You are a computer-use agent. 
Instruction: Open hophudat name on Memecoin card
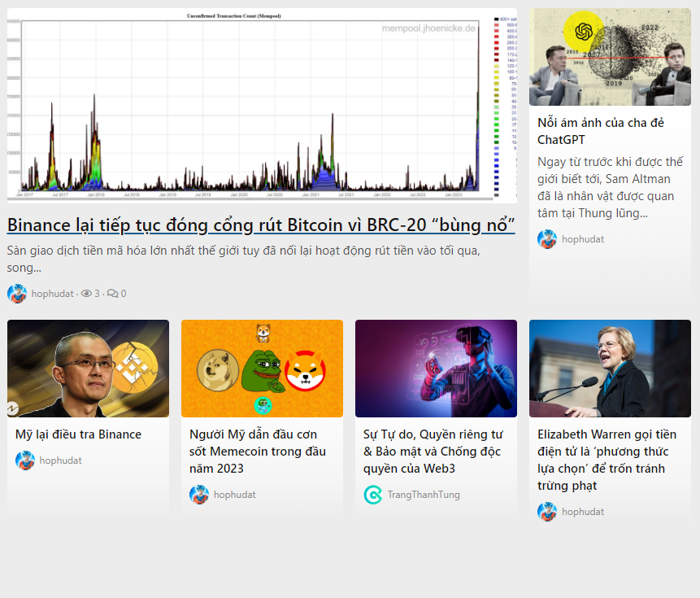coord(234,495)
